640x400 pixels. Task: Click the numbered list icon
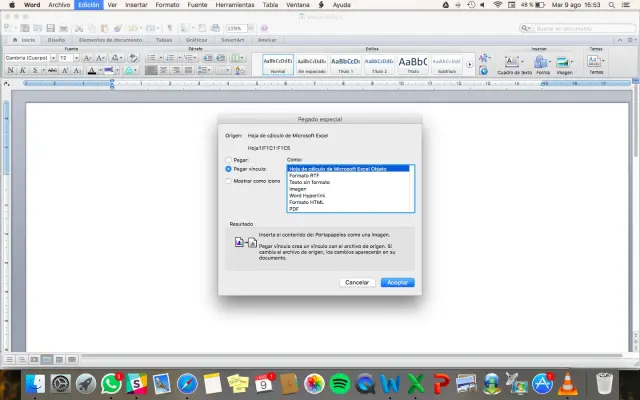(171, 58)
